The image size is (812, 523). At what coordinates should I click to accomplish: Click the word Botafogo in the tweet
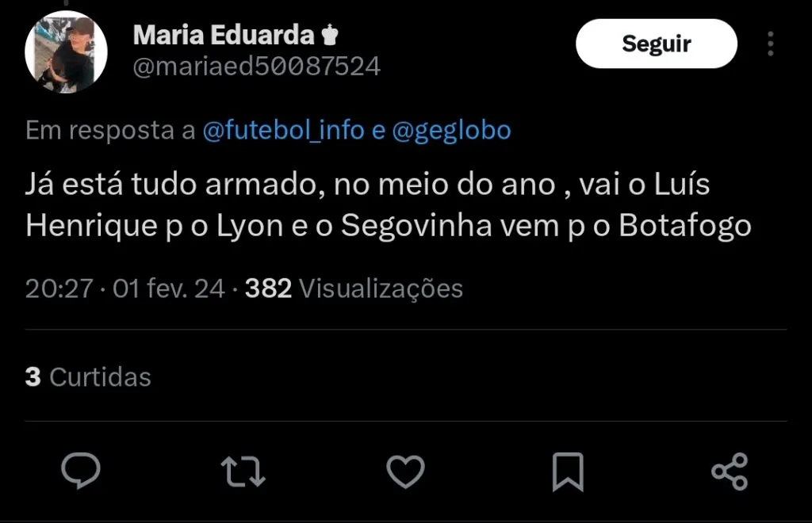[684, 226]
